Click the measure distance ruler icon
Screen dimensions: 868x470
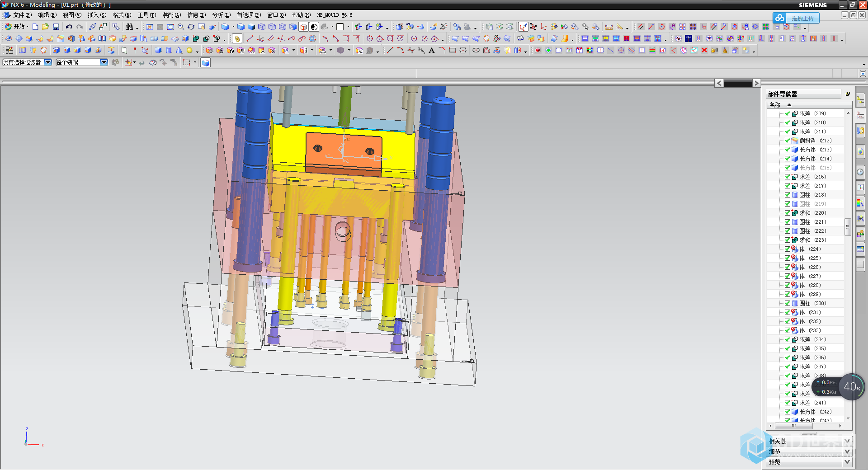tap(609, 27)
